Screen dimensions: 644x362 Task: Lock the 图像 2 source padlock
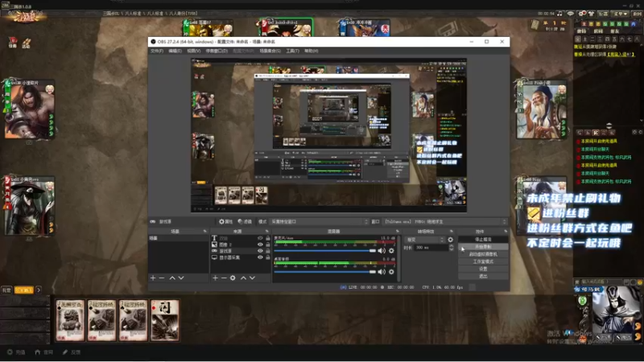coord(268,245)
